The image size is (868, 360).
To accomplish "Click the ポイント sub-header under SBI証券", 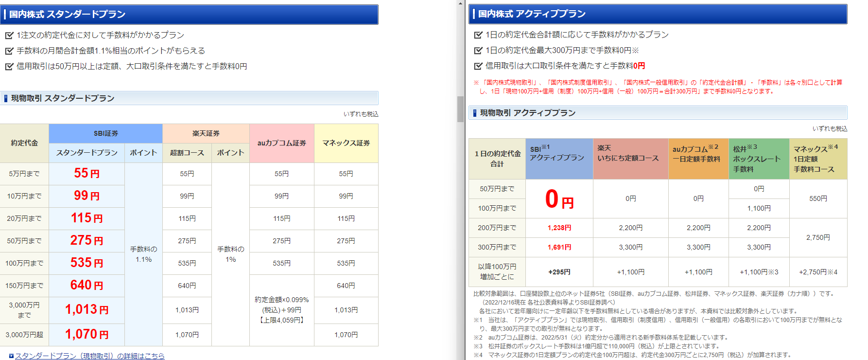I will click(x=143, y=153).
